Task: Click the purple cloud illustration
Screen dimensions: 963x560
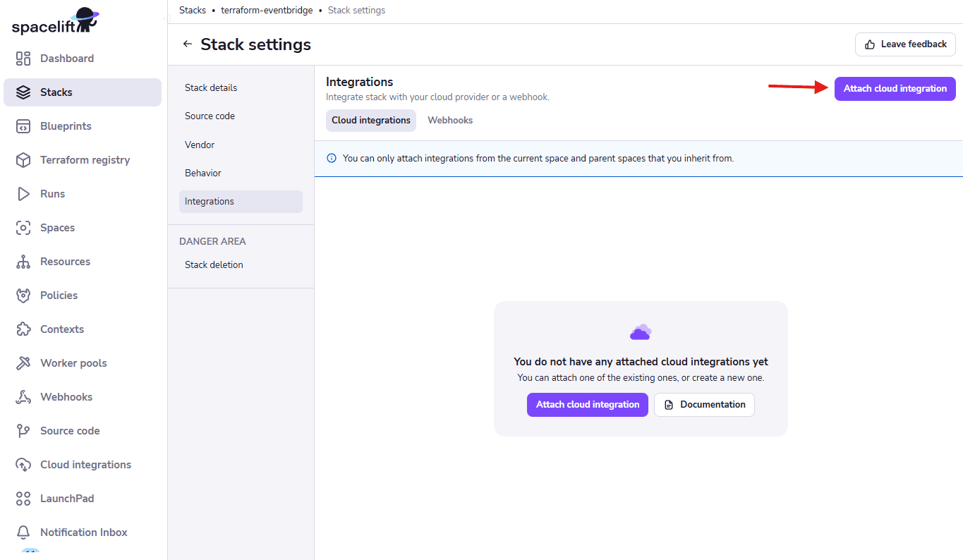Action: tap(641, 331)
